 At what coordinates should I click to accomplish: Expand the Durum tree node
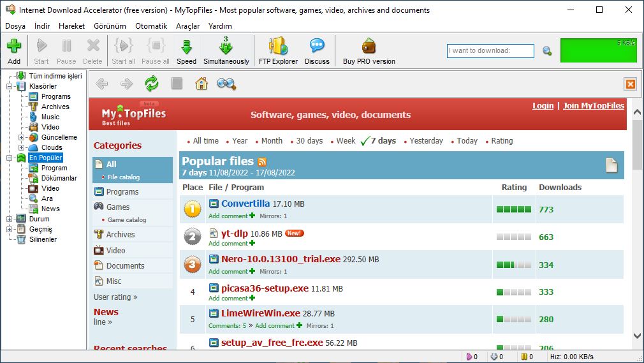point(9,219)
